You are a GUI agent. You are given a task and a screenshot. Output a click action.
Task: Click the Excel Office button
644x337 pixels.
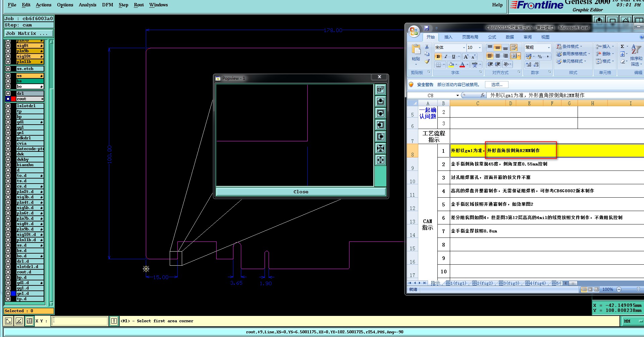pyautogui.click(x=414, y=31)
